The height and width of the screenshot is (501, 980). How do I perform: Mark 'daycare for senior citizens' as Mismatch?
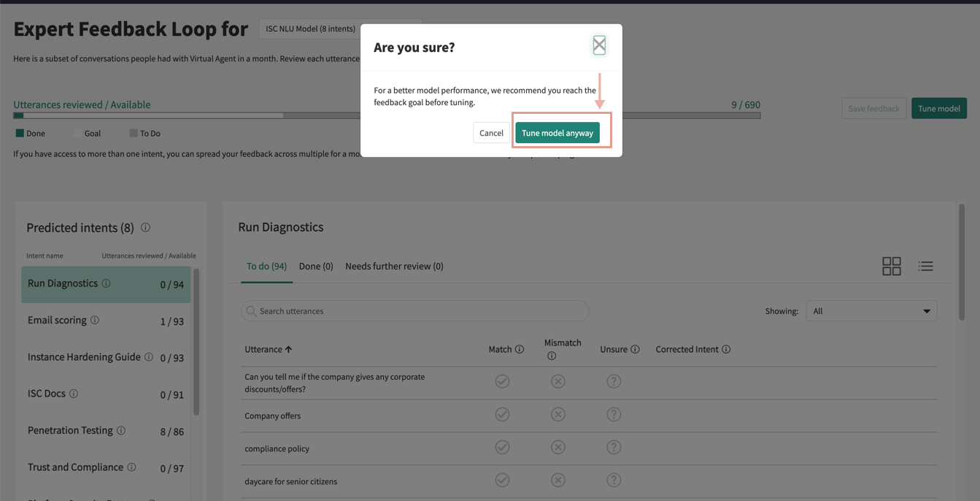point(558,480)
